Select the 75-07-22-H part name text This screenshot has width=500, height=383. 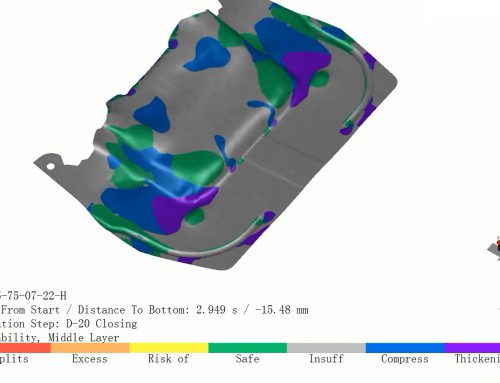click(36, 296)
